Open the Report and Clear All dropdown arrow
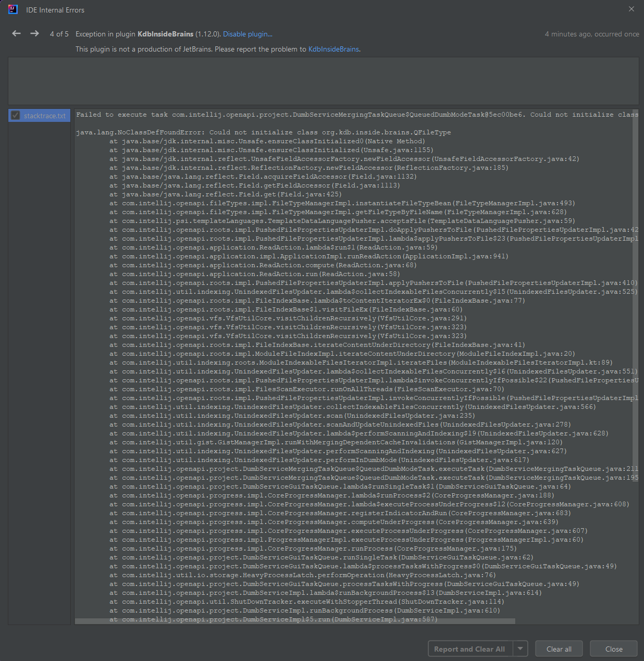This screenshot has height=661, width=644. coord(520,648)
